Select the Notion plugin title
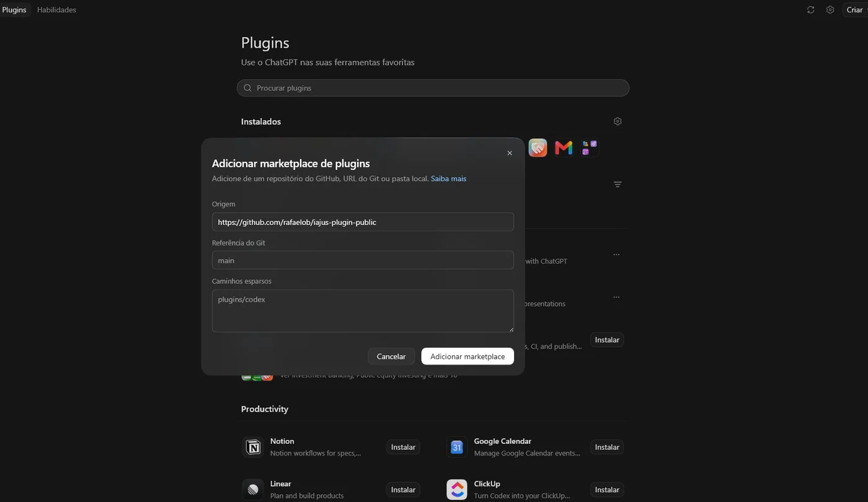Viewport: 868px width, 502px height. 282,441
